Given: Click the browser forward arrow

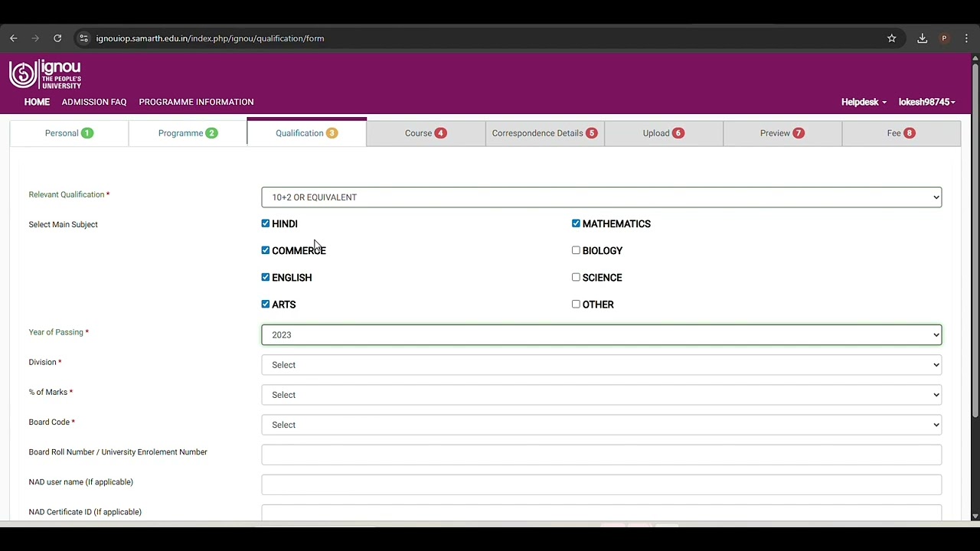Looking at the screenshot, I should tap(35, 38).
